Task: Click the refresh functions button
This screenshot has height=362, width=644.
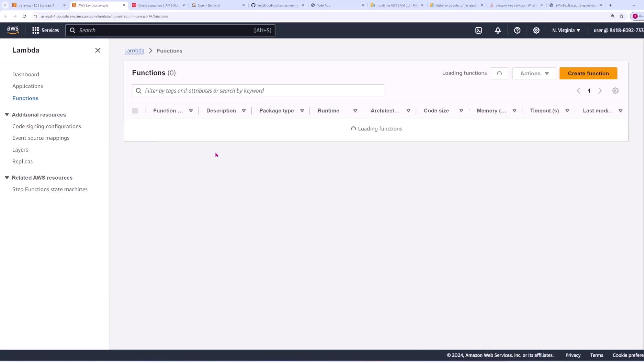Action: [499, 73]
